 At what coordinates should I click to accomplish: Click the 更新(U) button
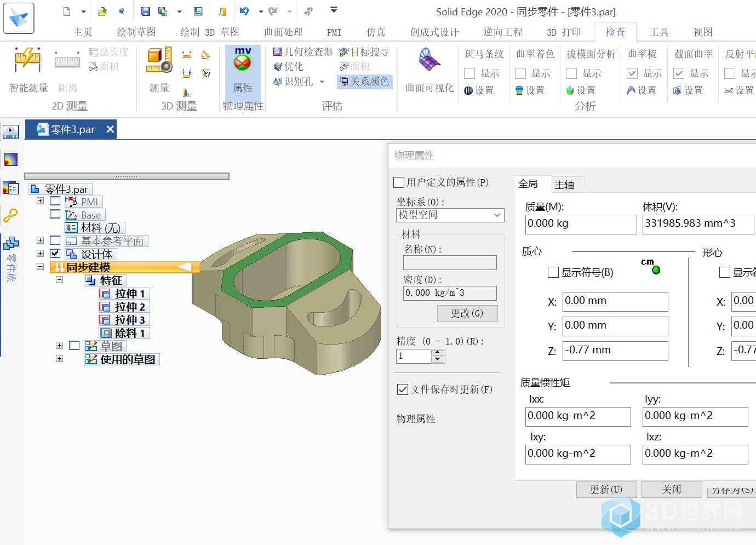[x=606, y=490]
